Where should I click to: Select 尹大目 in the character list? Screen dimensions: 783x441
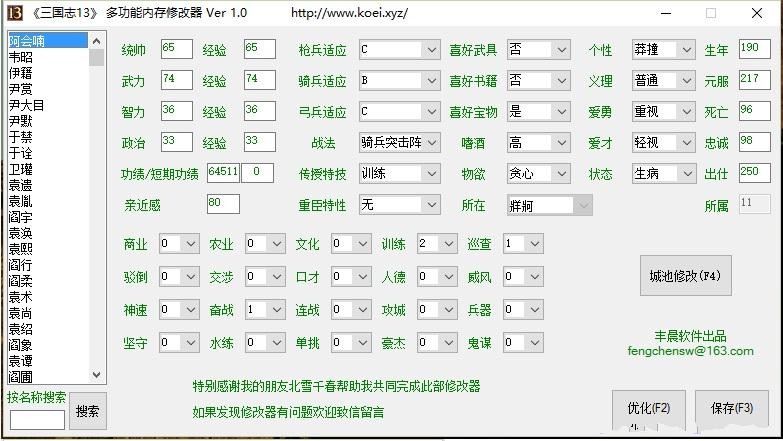(48, 105)
